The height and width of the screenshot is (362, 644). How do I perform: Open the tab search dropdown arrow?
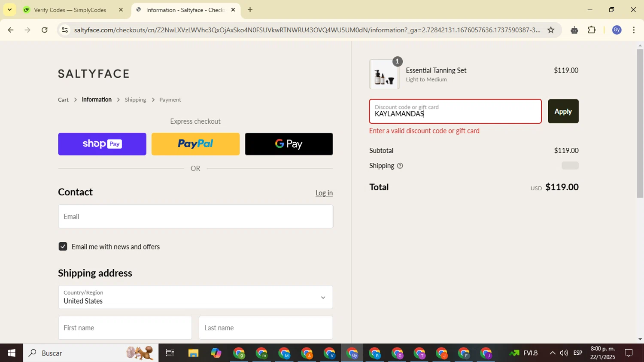pyautogui.click(x=9, y=9)
